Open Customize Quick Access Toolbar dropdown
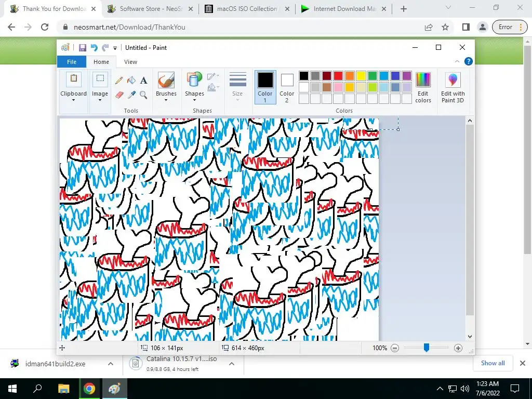This screenshot has width=532, height=399. (x=115, y=48)
